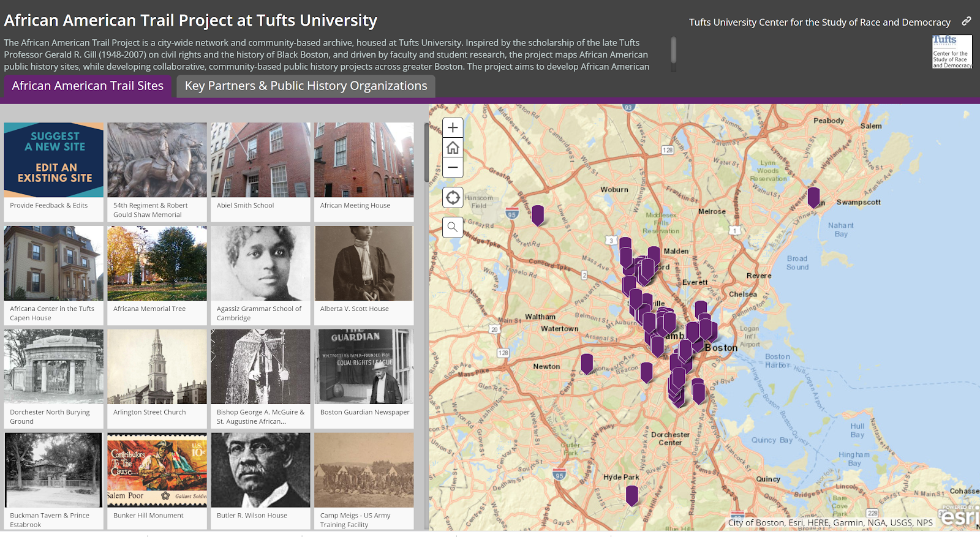Select the Abiel Smith School site
The image size is (980, 537).
(261, 172)
